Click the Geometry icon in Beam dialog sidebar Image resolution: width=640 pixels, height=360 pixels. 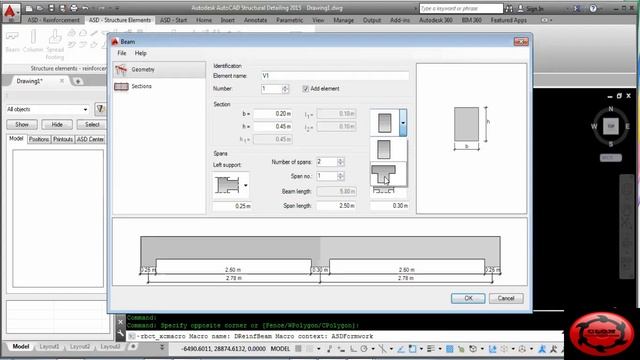[121, 70]
